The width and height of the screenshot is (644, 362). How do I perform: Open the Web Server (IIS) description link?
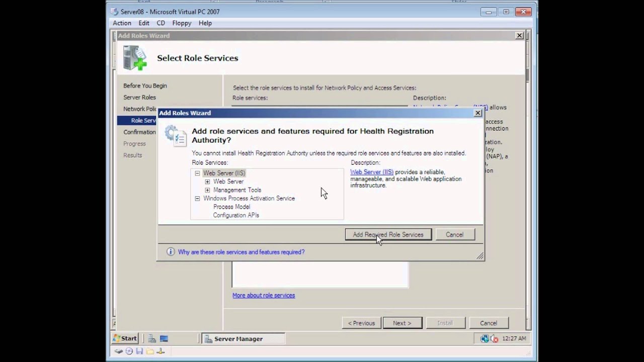372,172
